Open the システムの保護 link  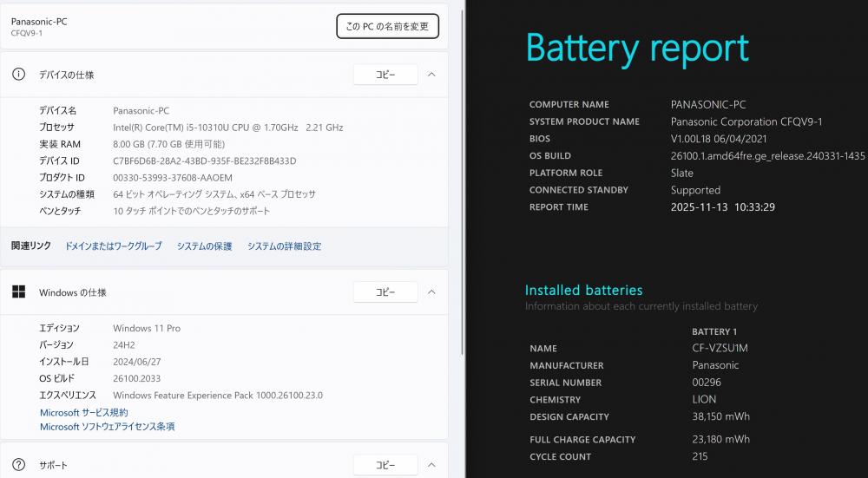point(204,246)
